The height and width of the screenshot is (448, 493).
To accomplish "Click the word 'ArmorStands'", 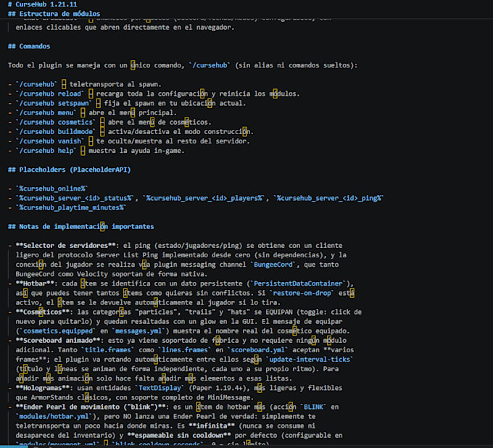I will 52,397.
